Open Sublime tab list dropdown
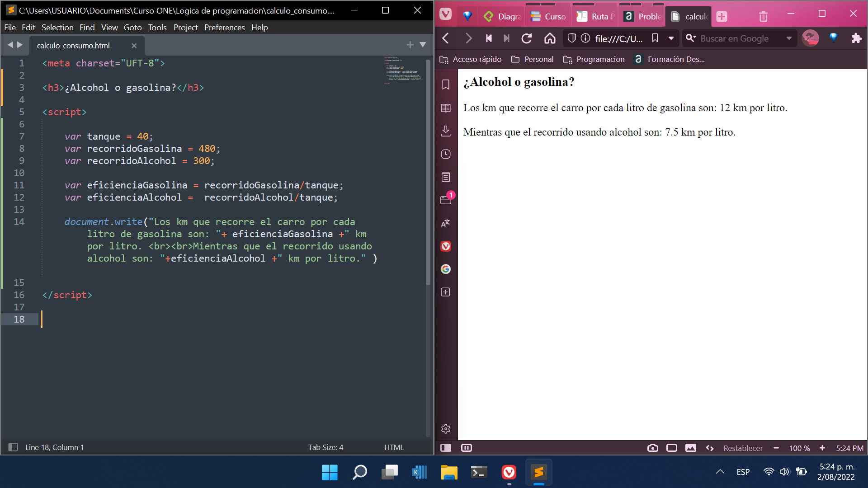The width and height of the screenshot is (868, 488). coord(423,45)
